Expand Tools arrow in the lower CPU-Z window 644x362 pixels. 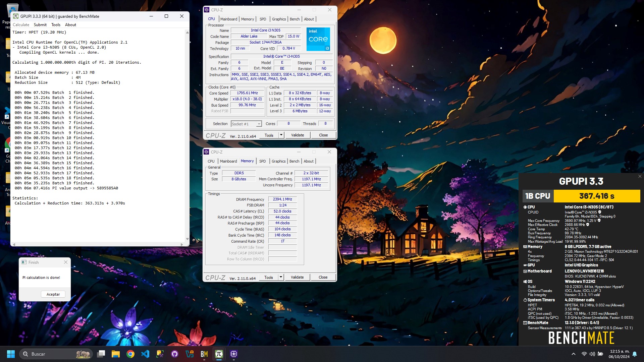281,277
